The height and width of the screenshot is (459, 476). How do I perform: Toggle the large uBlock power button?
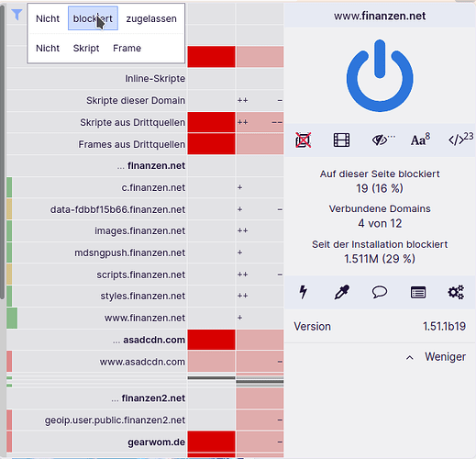(x=380, y=75)
